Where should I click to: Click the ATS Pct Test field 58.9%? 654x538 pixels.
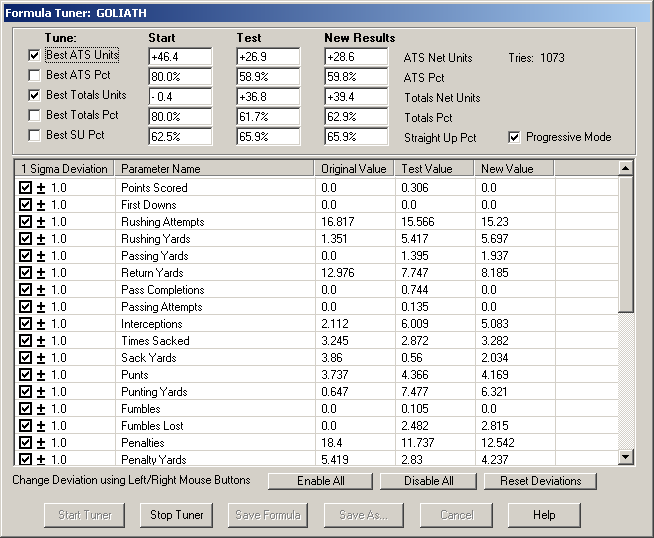tap(268, 77)
